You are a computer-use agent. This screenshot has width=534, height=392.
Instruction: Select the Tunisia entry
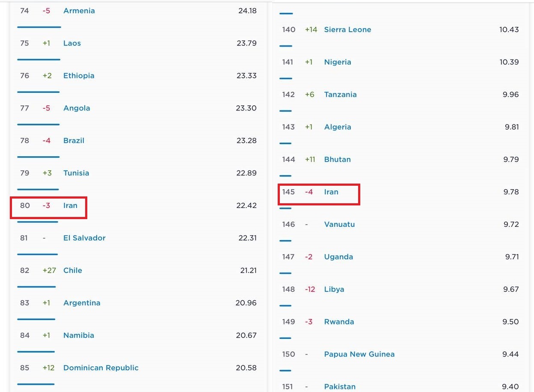point(76,173)
